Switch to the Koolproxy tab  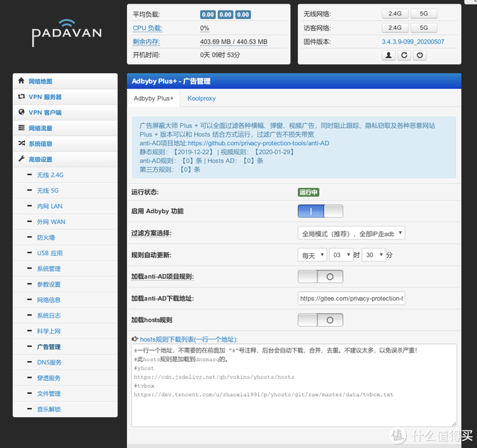[x=201, y=99]
